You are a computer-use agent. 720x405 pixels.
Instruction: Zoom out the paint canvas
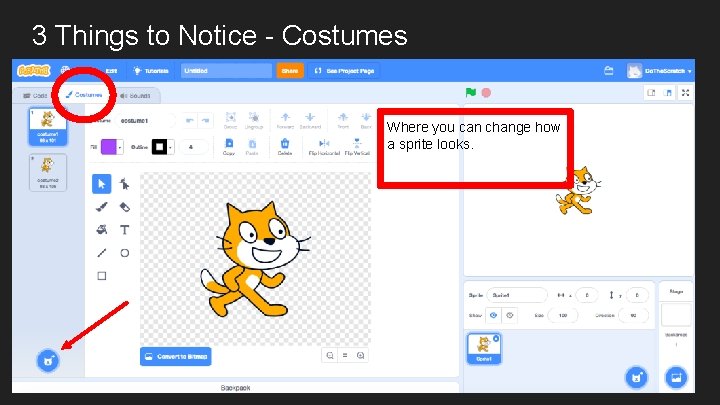(330, 355)
